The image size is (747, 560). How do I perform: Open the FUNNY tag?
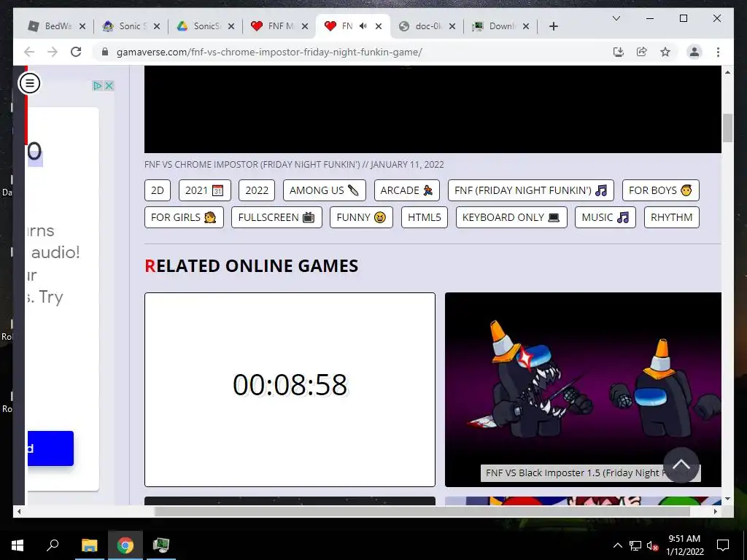[361, 217]
